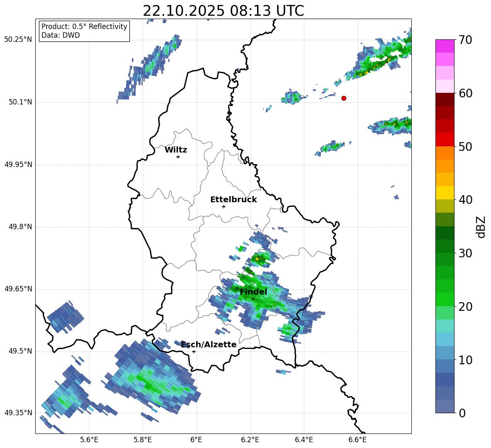The width and height of the screenshot is (491, 448).
Task: Click the Wiltz city label
Action: [x=176, y=150]
